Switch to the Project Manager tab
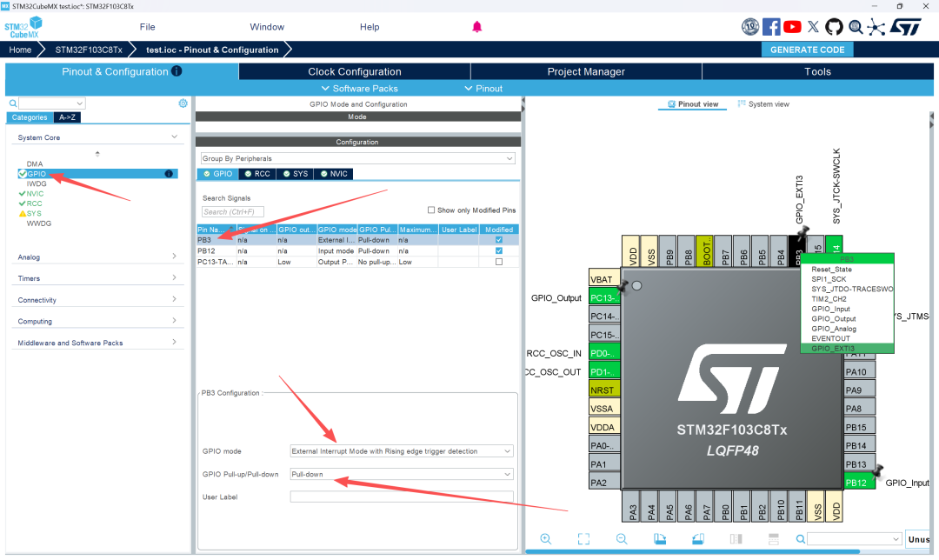Viewport: 939px width, 560px height. point(586,71)
